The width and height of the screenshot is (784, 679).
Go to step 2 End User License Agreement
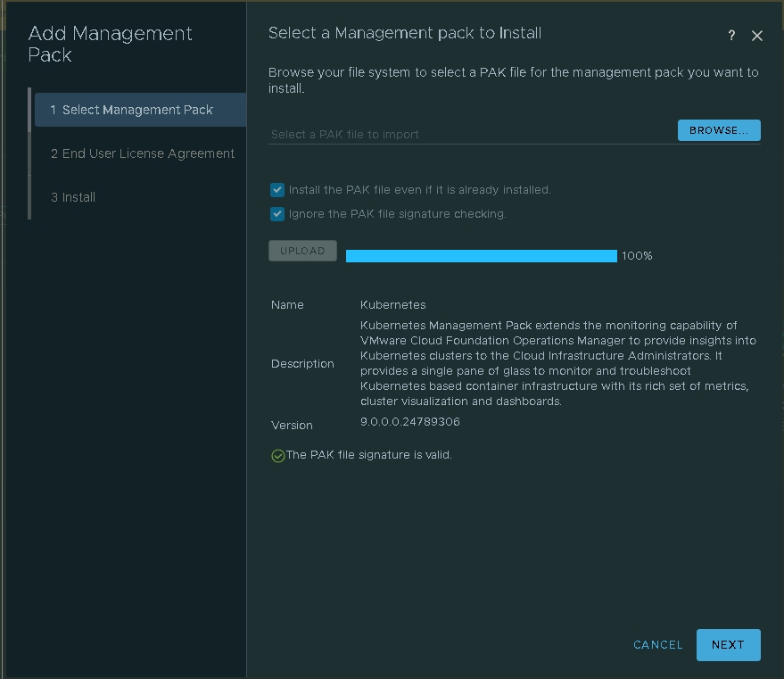[x=142, y=153]
